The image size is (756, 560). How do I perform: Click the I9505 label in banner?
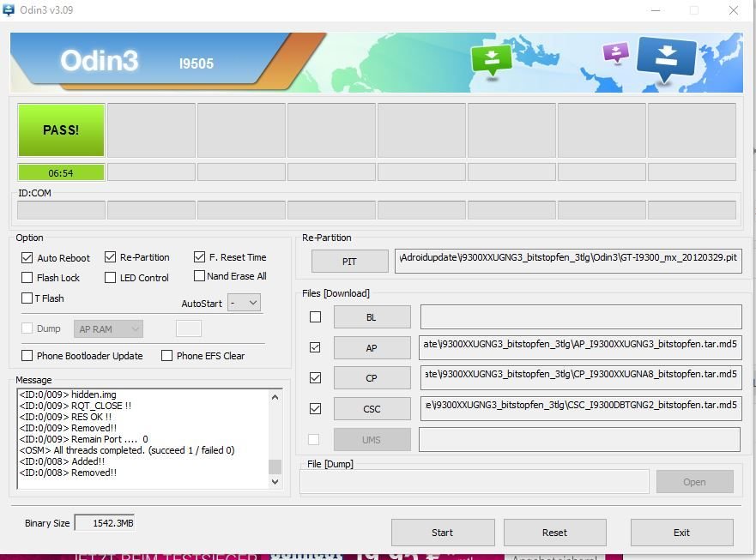[x=197, y=63]
